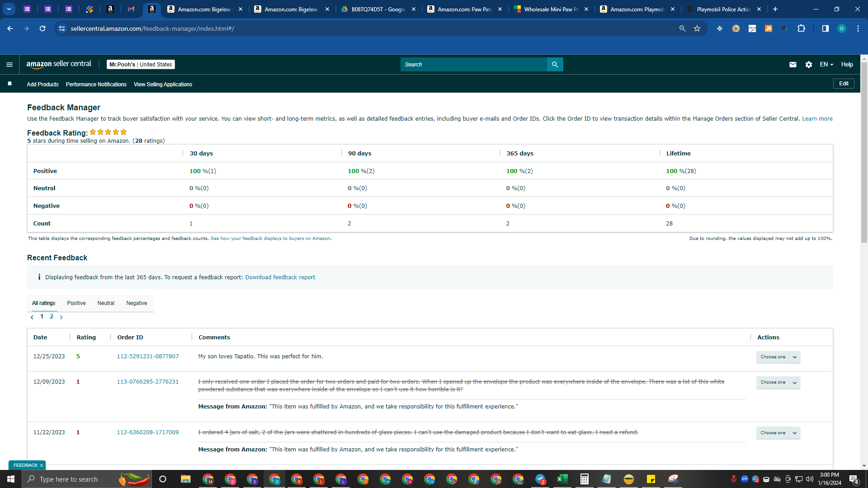Open View Selling Applications link

pyautogui.click(x=163, y=84)
